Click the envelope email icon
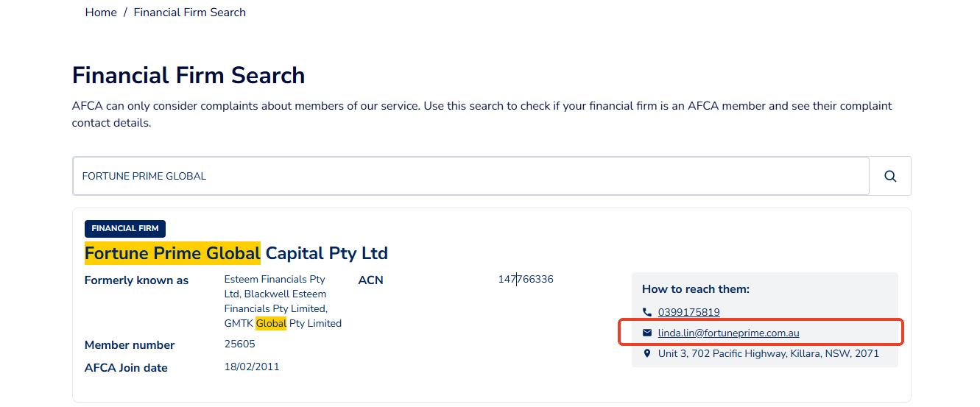The height and width of the screenshot is (407, 980). [647, 333]
